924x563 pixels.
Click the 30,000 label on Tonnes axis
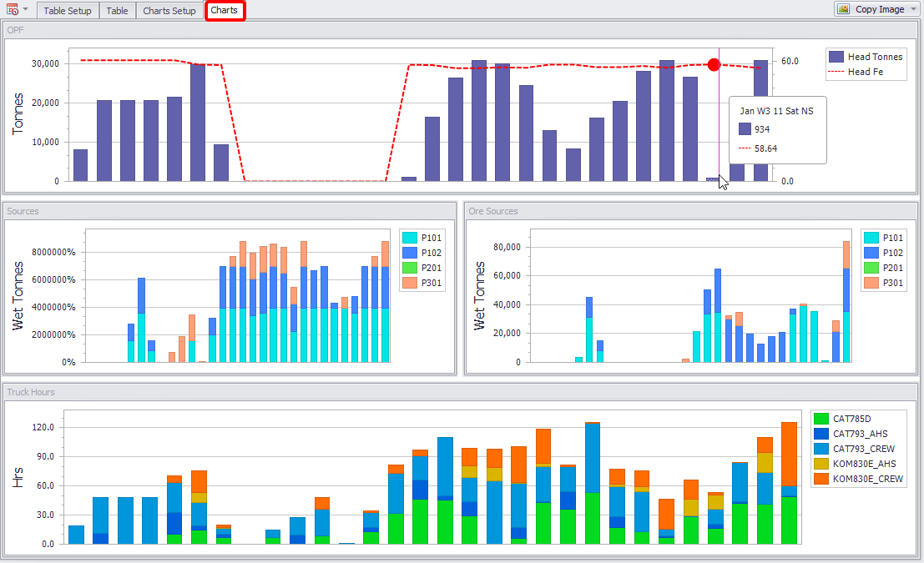[x=45, y=63]
